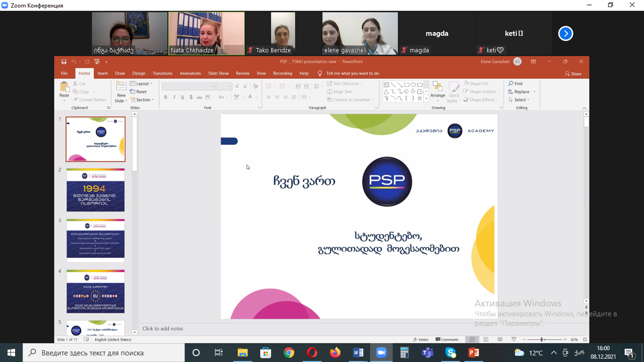
Task: Open ribbon display options icon
Action: (533, 62)
